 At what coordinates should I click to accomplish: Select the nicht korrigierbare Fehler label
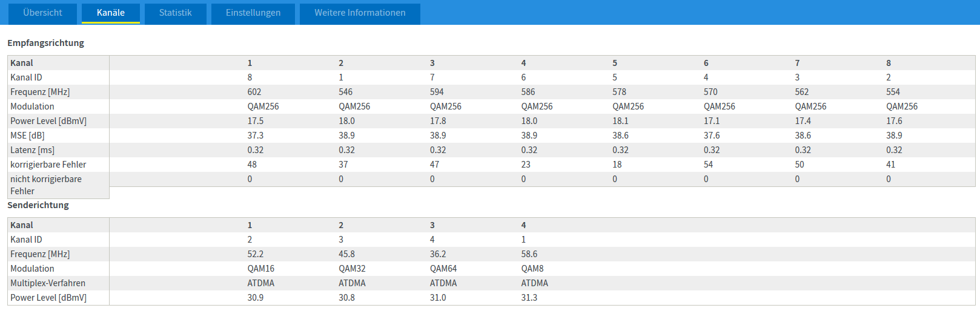[x=46, y=185]
